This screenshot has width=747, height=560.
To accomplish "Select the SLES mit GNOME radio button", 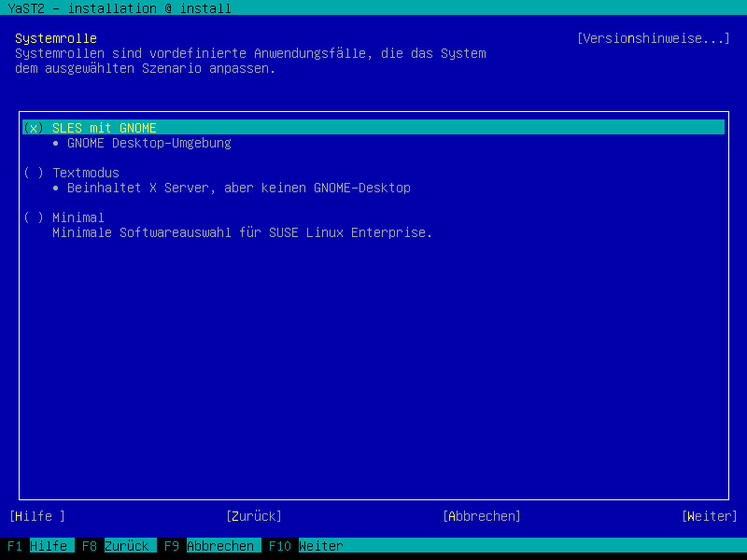I will tap(34, 128).
